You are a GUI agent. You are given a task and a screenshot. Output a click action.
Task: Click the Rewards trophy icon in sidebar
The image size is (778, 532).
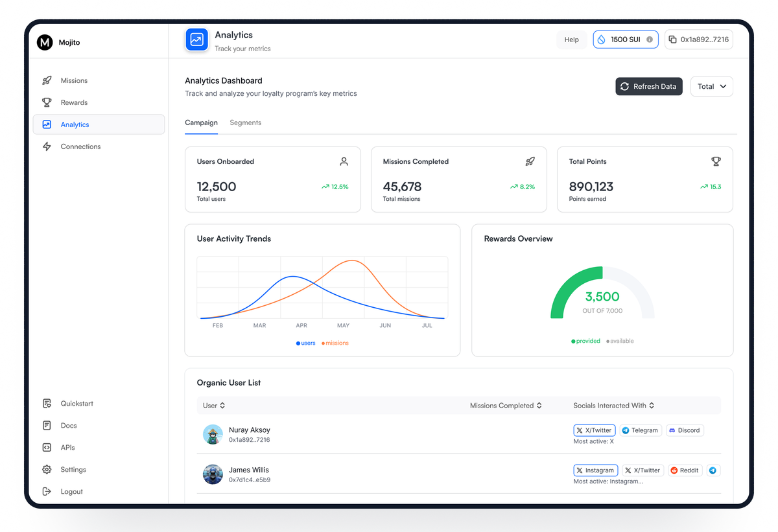click(x=47, y=102)
